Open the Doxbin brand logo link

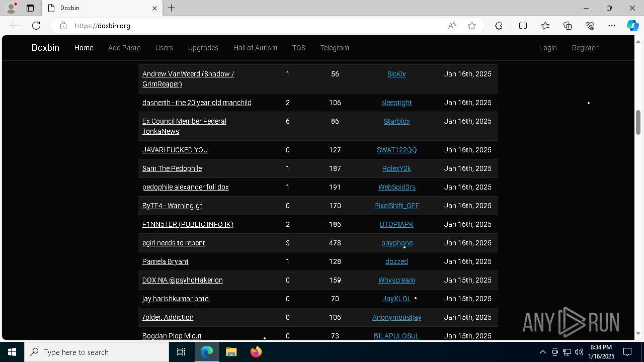click(45, 48)
